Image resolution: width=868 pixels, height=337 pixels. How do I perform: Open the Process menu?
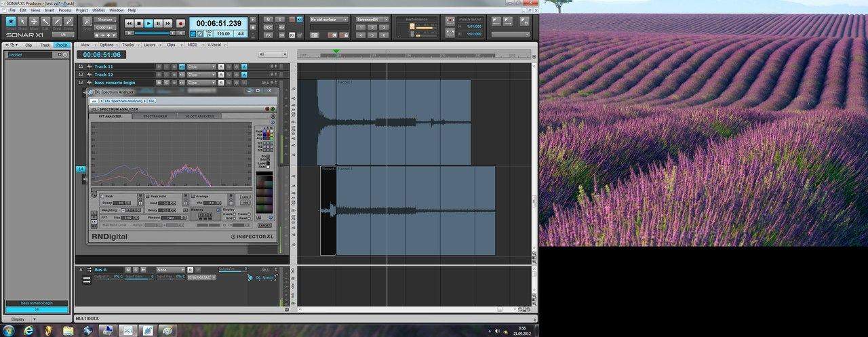65,10
